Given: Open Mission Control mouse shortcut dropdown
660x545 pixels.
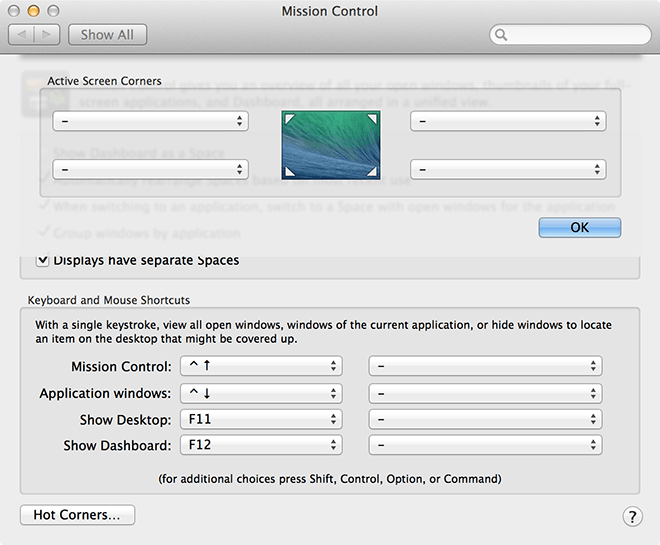Looking at the screenshot, I should tap(485, 367).
